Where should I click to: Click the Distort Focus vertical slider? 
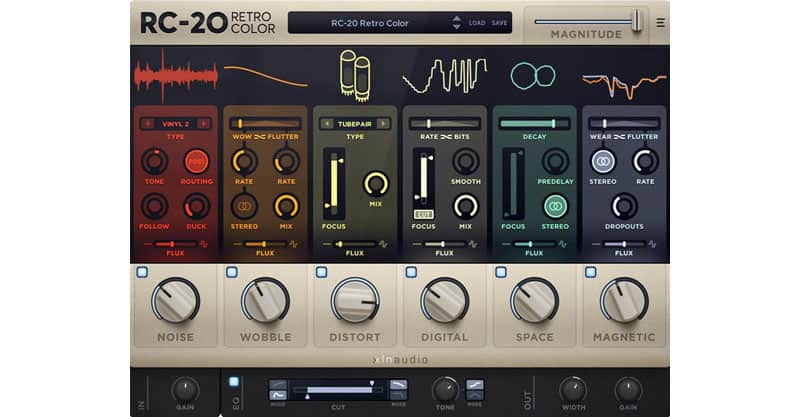pos(334,184)
